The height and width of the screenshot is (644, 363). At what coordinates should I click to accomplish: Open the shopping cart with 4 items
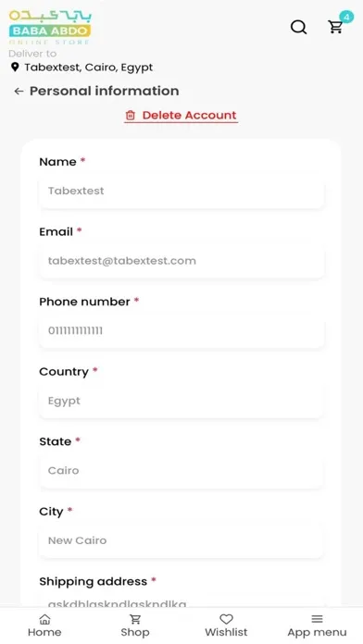336,27
